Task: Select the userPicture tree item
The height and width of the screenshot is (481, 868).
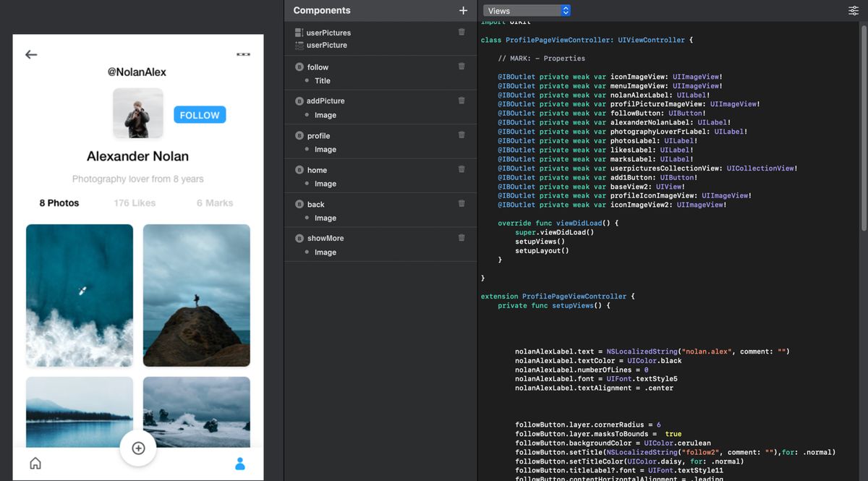Action: coord(326,45)
